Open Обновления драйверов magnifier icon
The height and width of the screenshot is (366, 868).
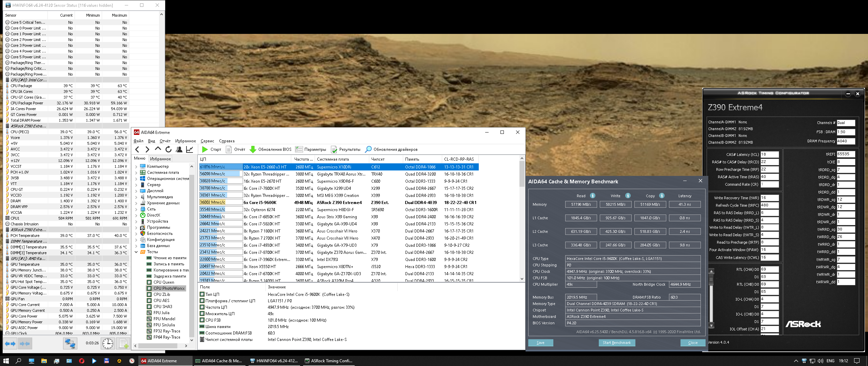(368, 149)
